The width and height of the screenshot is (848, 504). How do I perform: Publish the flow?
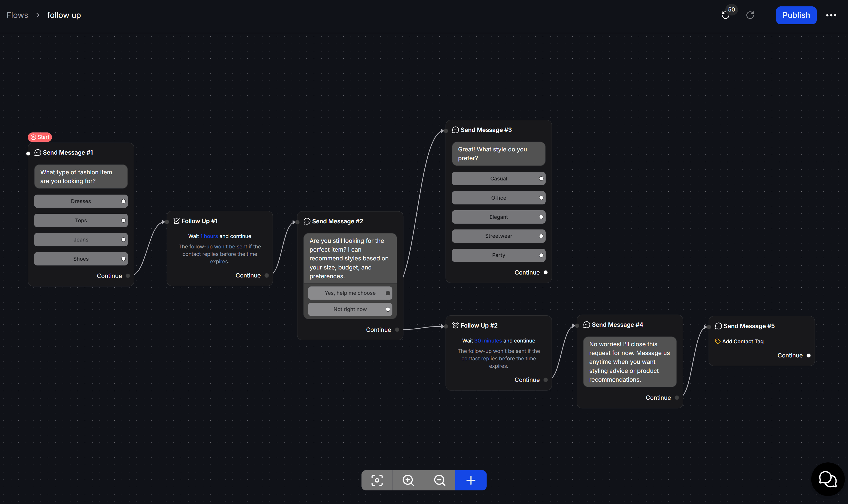pos(796,15)
